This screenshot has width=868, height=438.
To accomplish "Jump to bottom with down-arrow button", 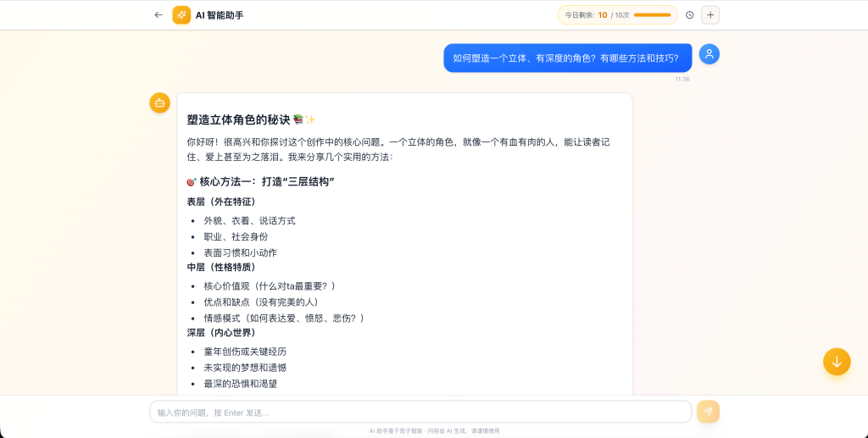I will point(837,362).
